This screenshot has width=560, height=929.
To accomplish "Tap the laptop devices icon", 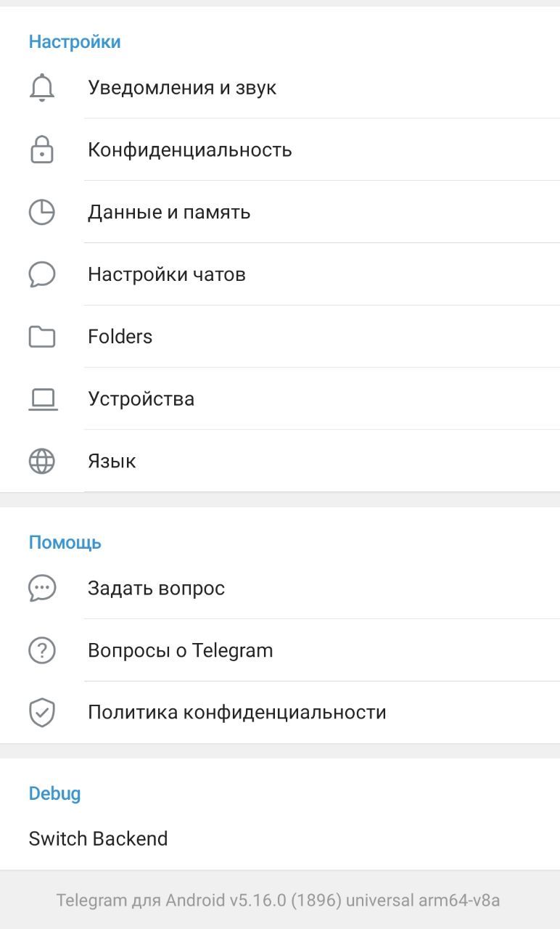I will pos(42,399).
